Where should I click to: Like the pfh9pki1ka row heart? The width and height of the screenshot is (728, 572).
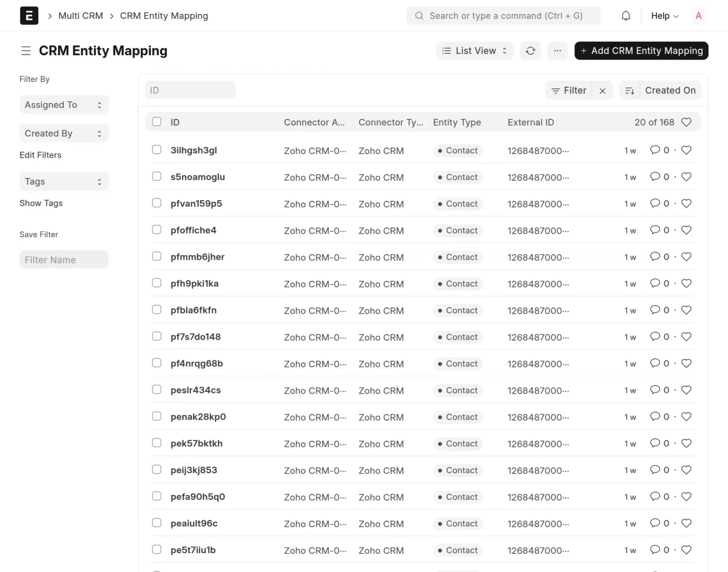pyautogui.click(x=686, y=284)
